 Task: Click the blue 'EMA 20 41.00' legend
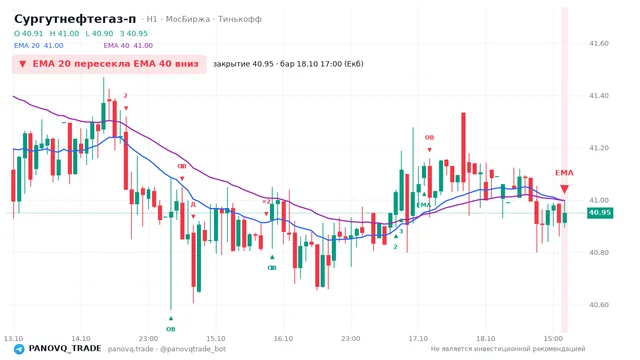39,46
